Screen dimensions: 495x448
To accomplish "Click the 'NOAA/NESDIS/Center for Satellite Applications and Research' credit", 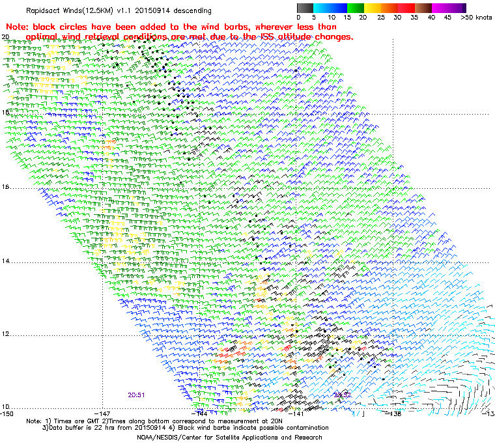I will (229, 438).
